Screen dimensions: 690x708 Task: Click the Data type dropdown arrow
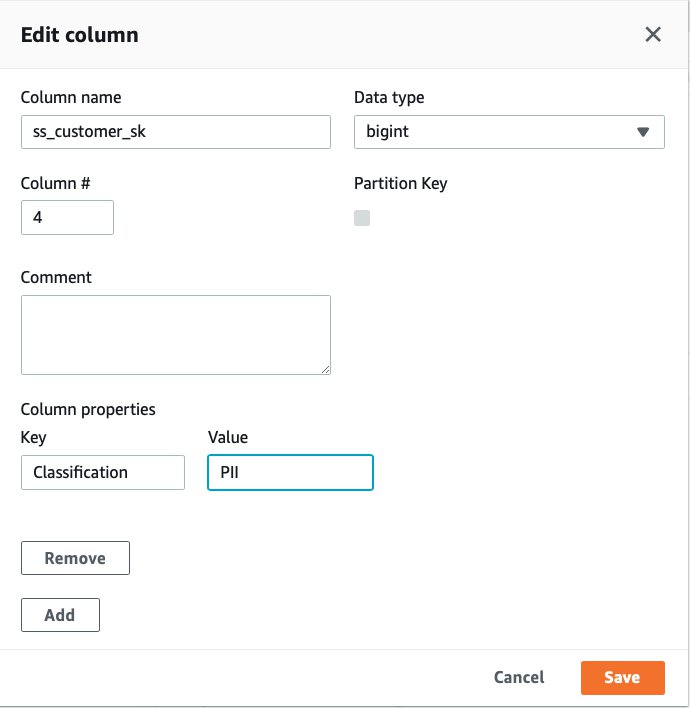point(644,131)
